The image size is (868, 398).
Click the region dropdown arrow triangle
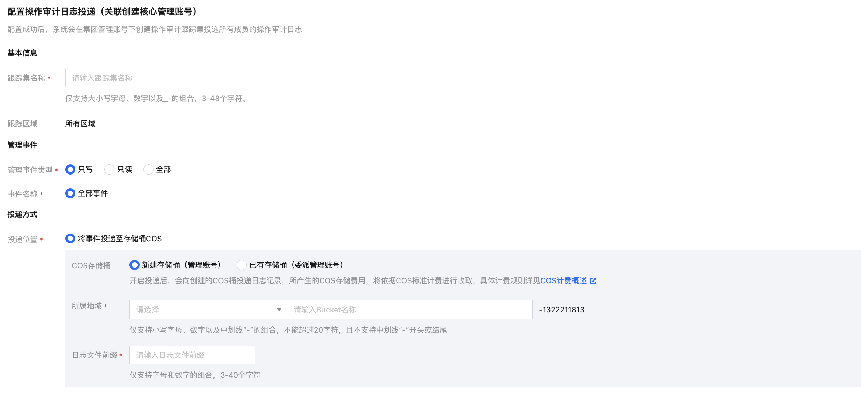[x=279, y=310]
